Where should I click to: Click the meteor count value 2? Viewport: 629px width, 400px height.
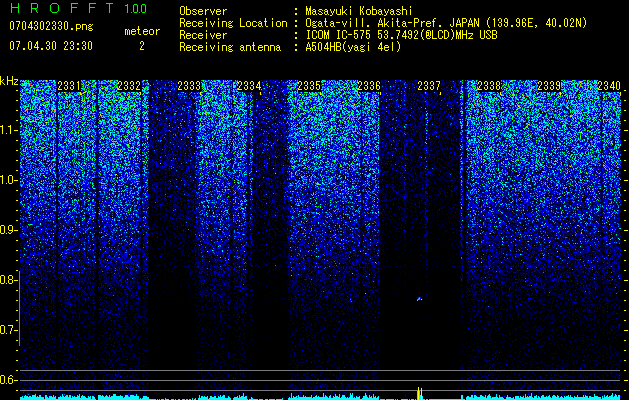pos(142,46)
